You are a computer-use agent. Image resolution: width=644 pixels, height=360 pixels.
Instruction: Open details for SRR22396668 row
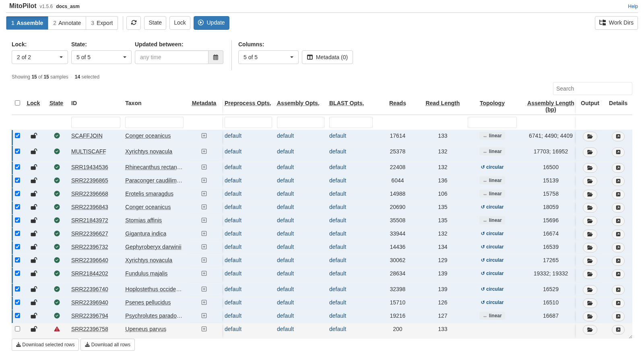[x=618, y=194]
